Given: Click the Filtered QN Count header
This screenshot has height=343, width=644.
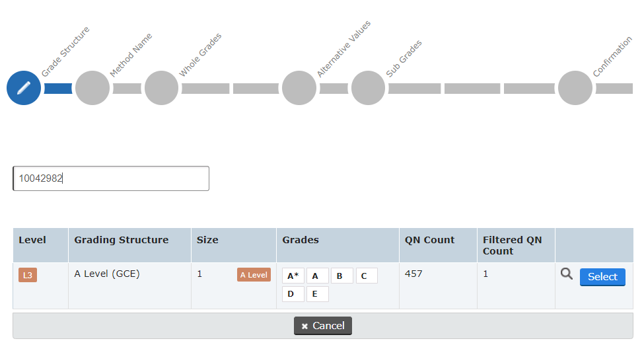Looking at the screenshot, I should [x=512, y=245].
